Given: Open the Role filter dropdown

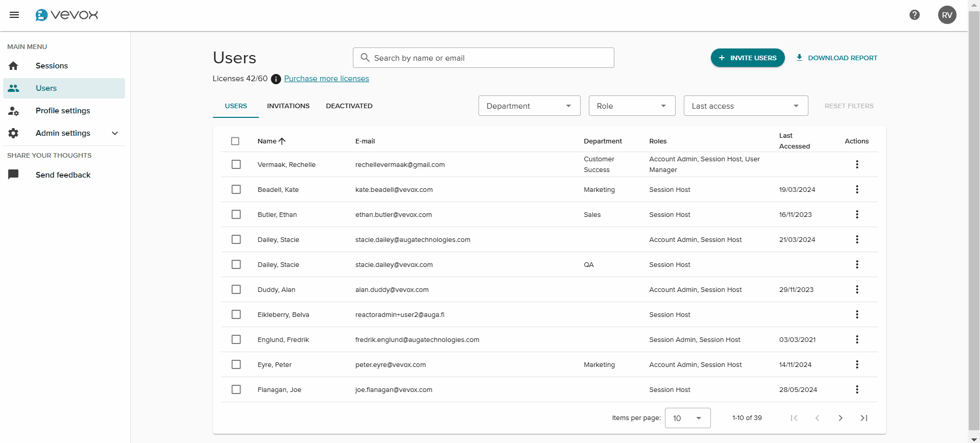Looking at the screenshot, I should (x=632, y=106).
